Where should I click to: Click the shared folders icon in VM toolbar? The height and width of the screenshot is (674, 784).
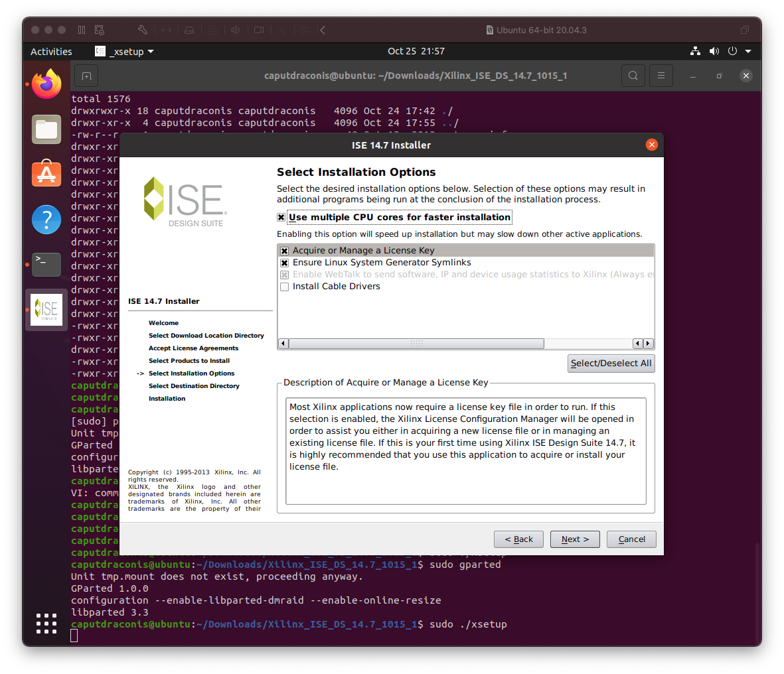pos(306,30)
